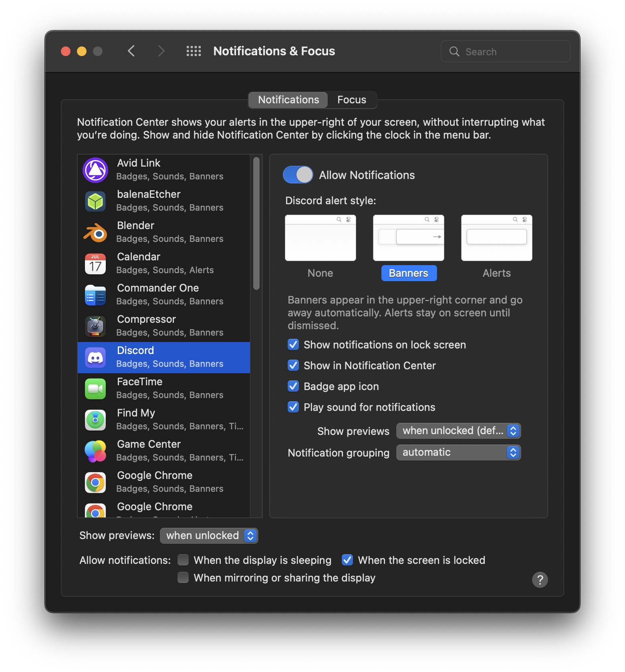This screenshot has height=672, width=625.
Task: Click the Discord app icon
Action: 95,358
